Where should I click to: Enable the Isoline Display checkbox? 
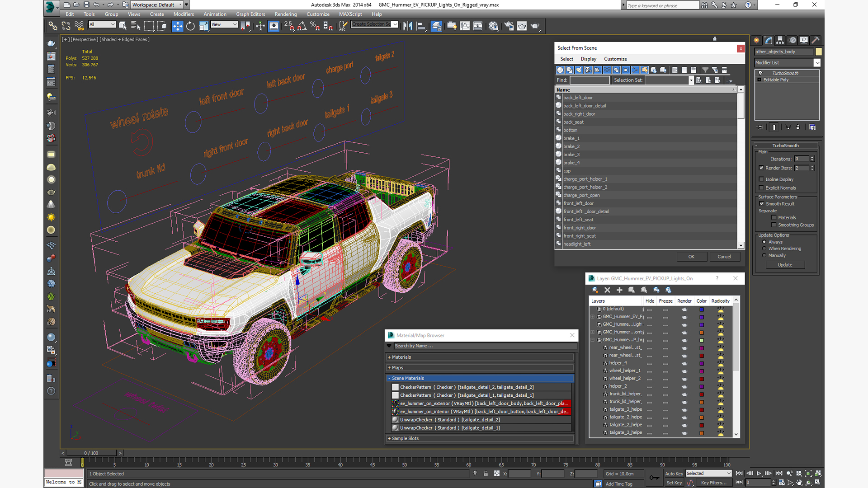coord(761,179)
